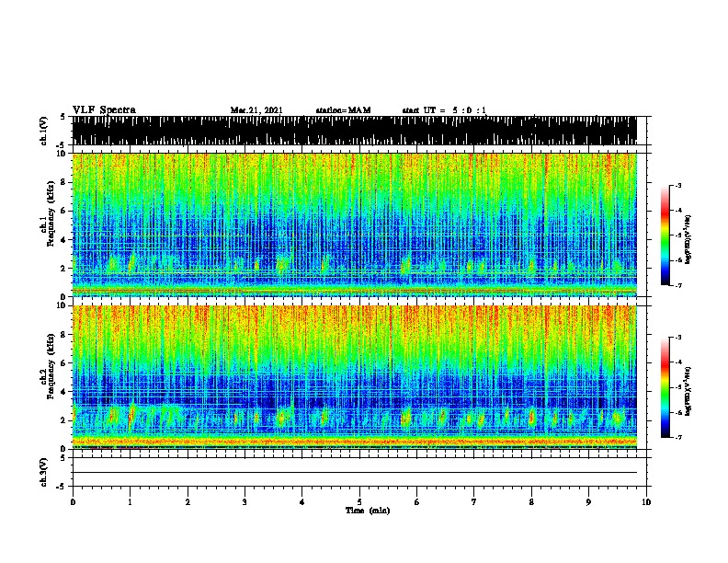
Task: Click the flat trace in ch.3(V) panel
Action: pyautogui.click(x=354, y=473)
